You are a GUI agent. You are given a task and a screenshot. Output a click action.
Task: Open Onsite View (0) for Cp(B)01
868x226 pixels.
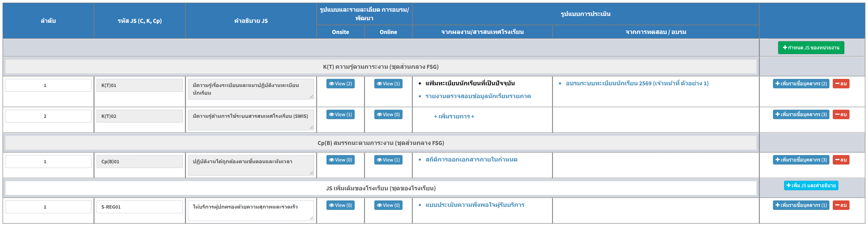pos(340,160)
